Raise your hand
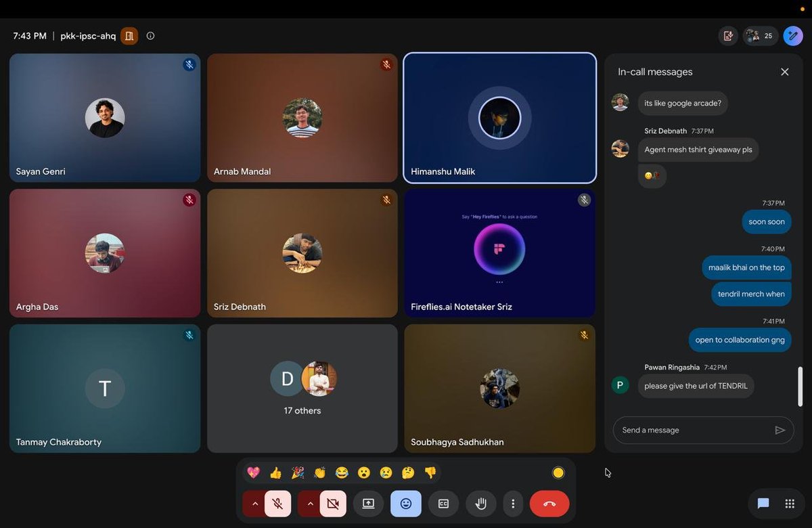This screenshot has width=812, height=528. click(481, 504)
